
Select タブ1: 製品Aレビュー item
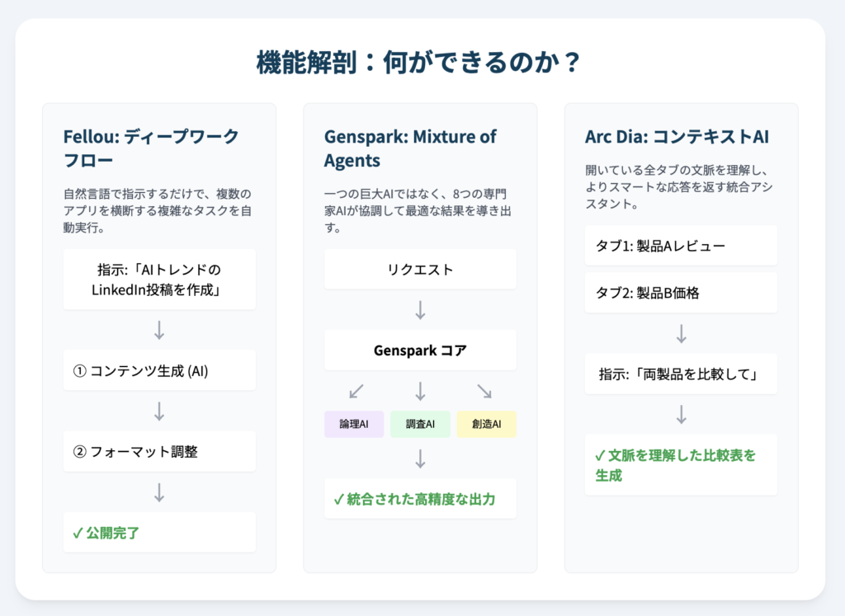[x=681, y=246]
